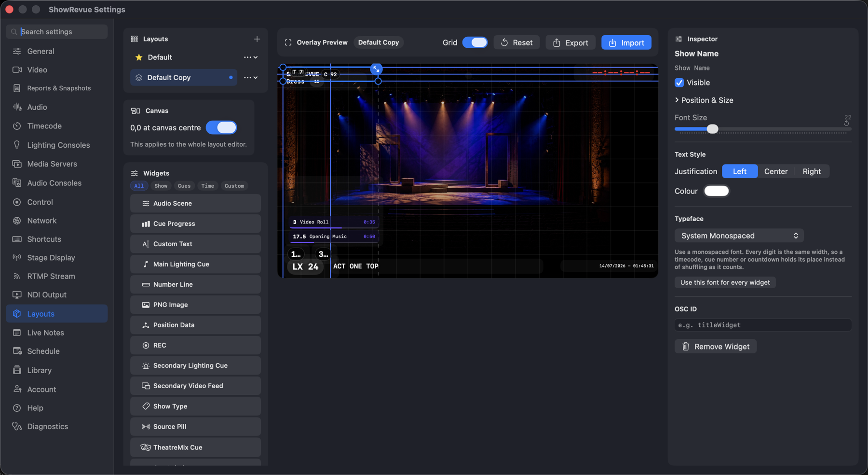Open Audio Consoles settings
Image resolution: width=868 pixels, height=475 pixels.
click(x=57, y=183)
